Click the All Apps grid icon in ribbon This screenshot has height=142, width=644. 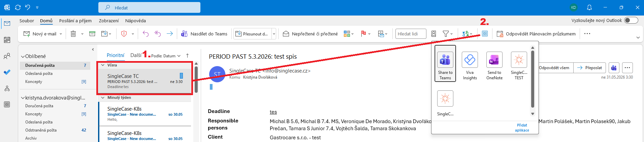[x=485, y=34]
